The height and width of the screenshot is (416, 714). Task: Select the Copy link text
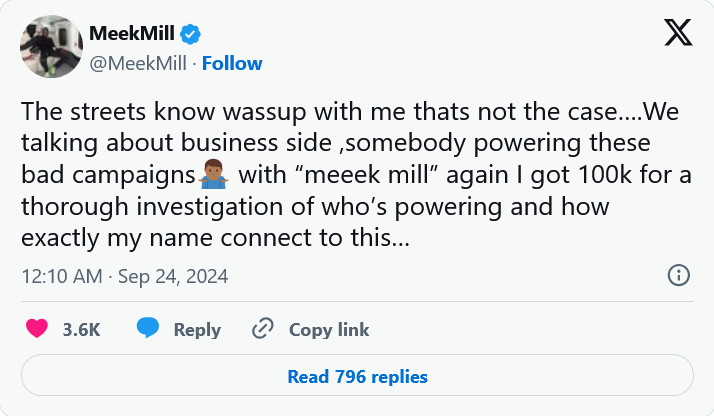coord(329,329)
